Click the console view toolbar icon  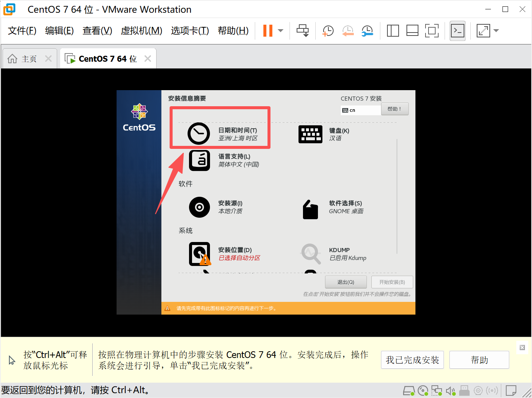point(458,31)
